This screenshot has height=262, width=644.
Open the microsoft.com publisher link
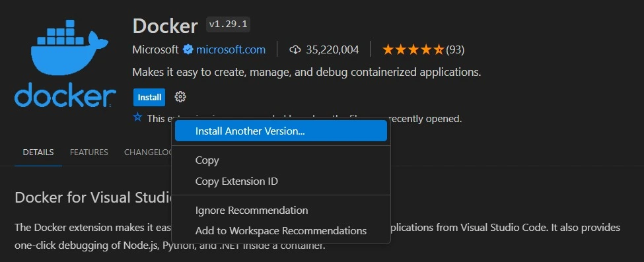click(x=231, y=50)
